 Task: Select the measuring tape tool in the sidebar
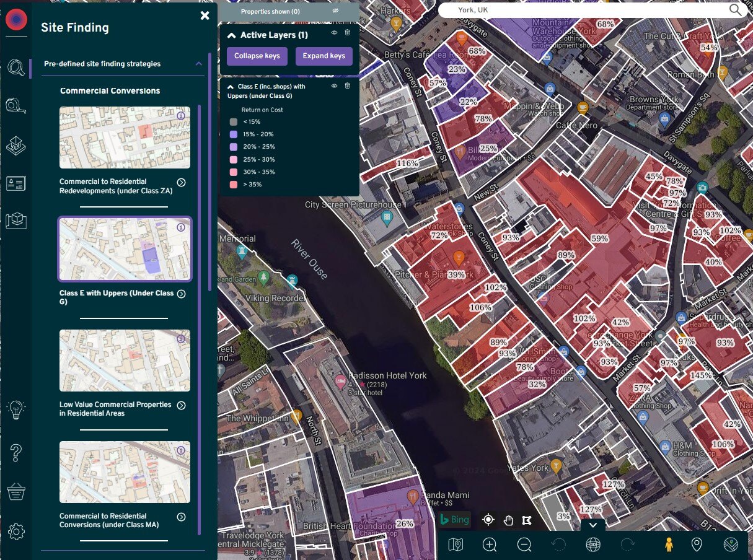(17, 105)
